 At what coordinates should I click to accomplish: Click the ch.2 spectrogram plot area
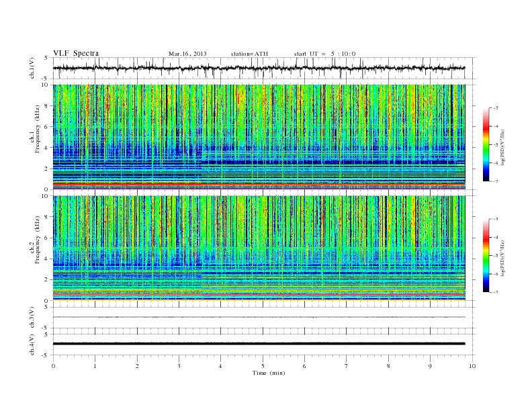(x=259, y=248)
